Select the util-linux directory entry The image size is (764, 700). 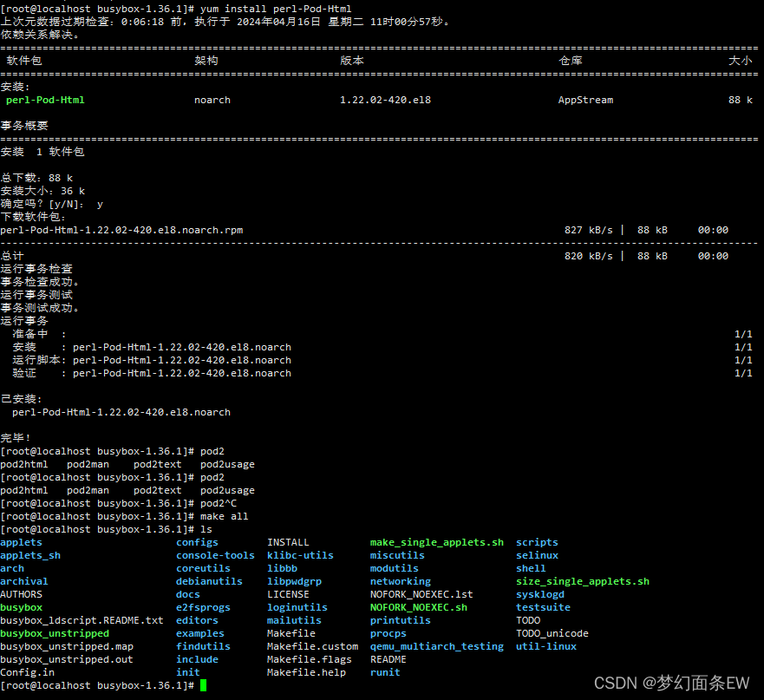(x=545, y=645)
